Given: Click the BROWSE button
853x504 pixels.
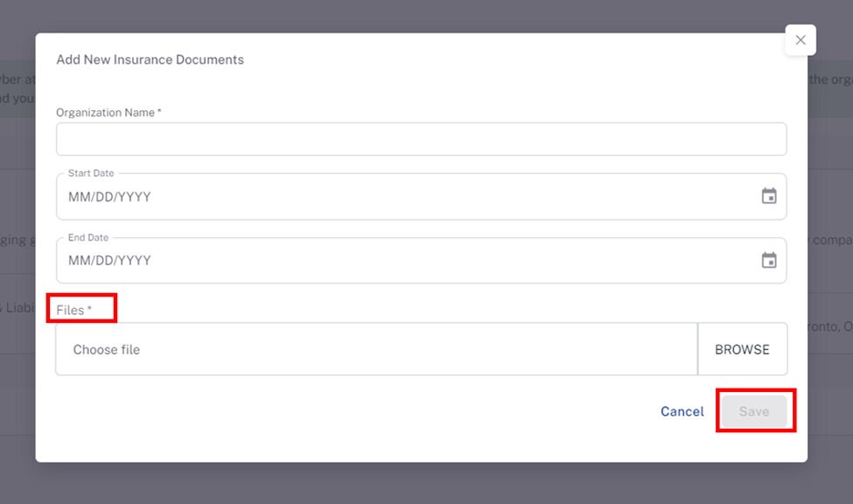Looking at the screenshot, I should (742, 349).
